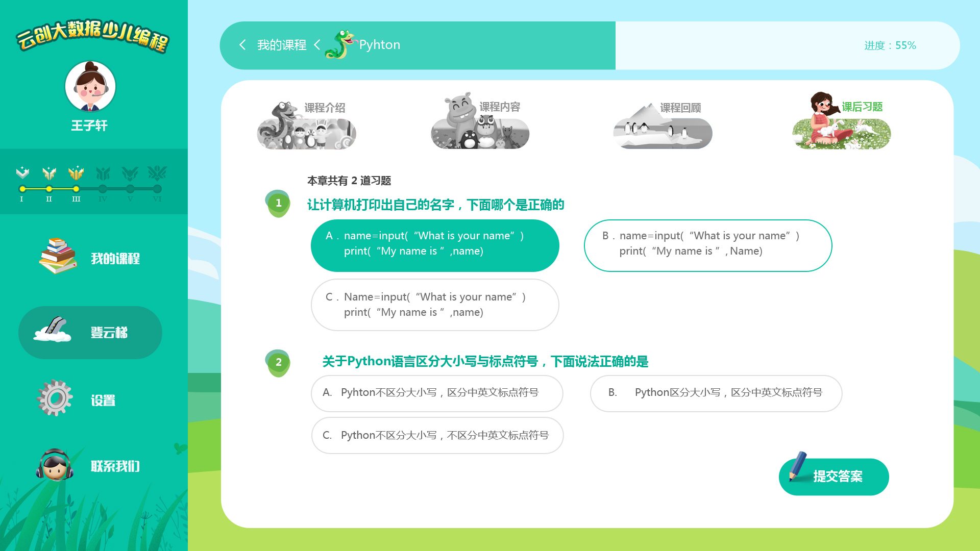This screenshot has height=551, width=980.
Task: Click the books icon for 我的课程
Action: [58, 256]
